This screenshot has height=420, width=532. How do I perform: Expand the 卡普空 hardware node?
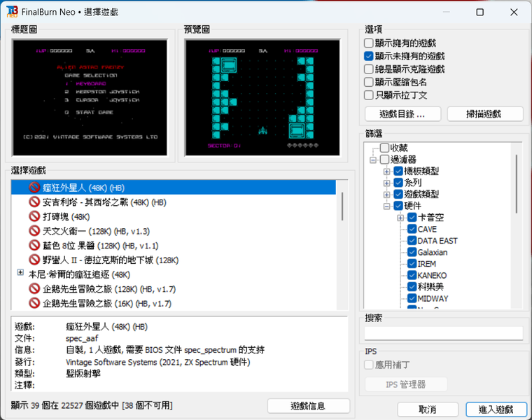pos(400,218)
